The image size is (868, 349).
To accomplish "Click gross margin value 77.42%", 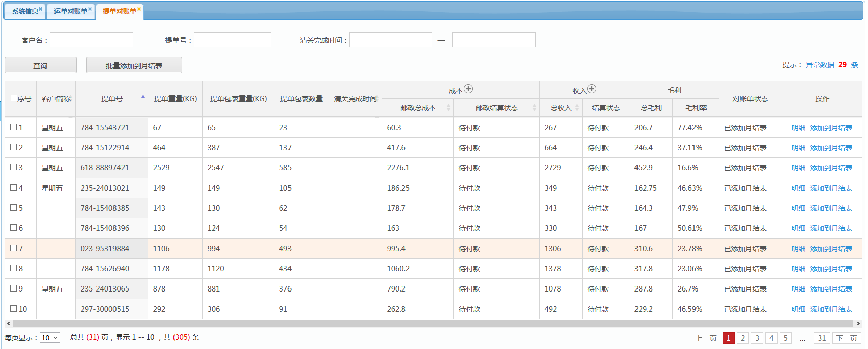I will click(690, 128).
